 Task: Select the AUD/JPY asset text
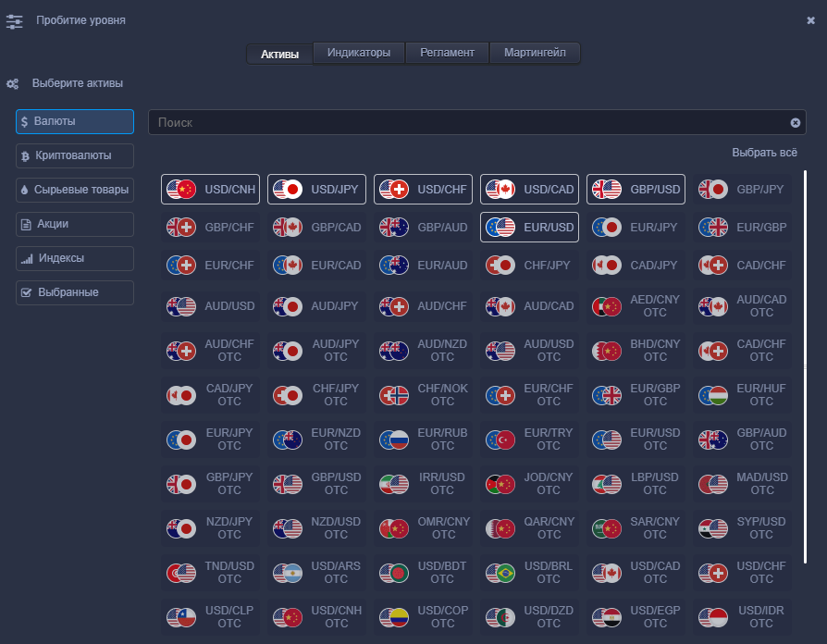point(334,306)
